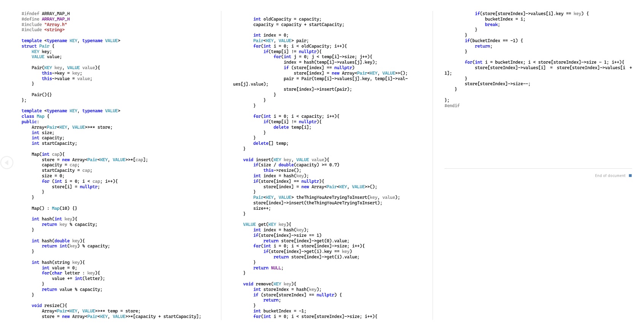Click the '#include <string>' line
The width and height of the screenshot is (644, 334).
[43, 30]
